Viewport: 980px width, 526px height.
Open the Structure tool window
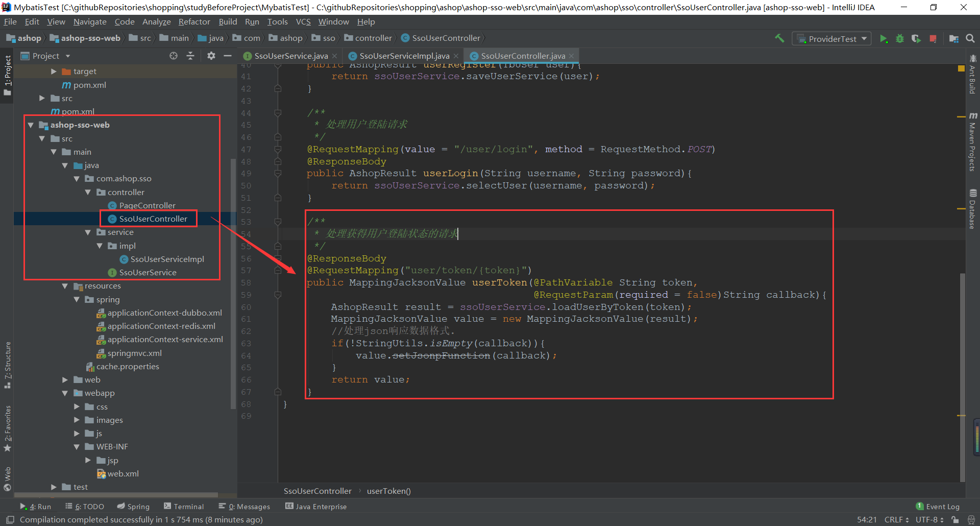pos(8,365)
